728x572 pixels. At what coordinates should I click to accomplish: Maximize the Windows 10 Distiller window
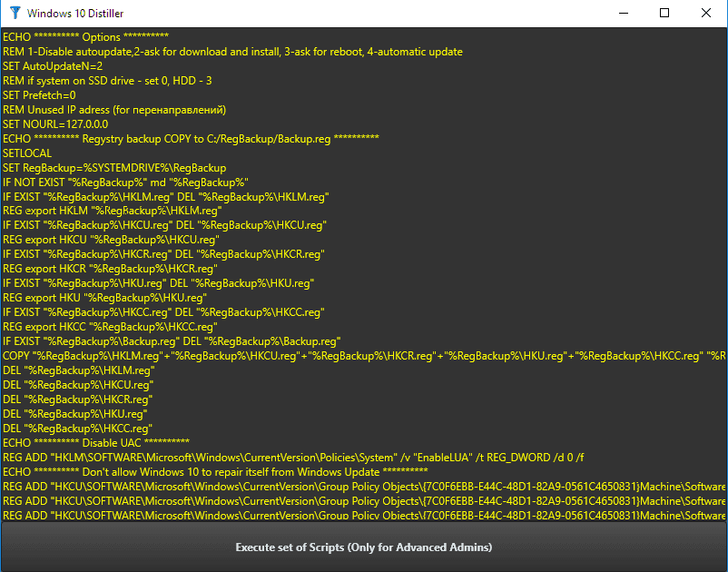click(x=664, y=13)
